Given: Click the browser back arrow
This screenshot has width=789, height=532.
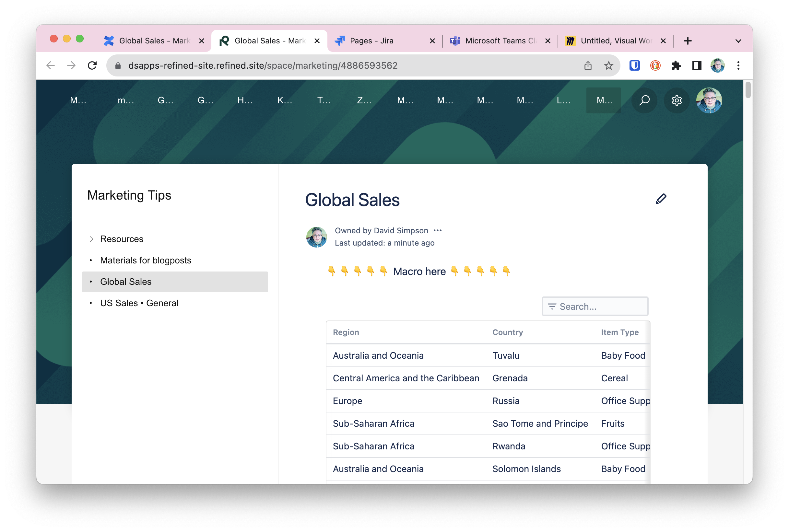Looking at the screenshot, I should tap(51, 65).
